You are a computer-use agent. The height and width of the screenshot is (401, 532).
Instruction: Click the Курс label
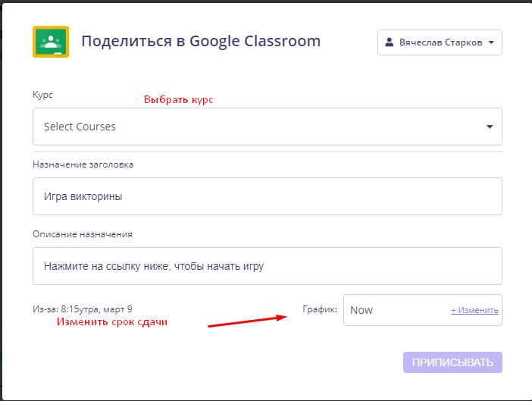(42, 95)
